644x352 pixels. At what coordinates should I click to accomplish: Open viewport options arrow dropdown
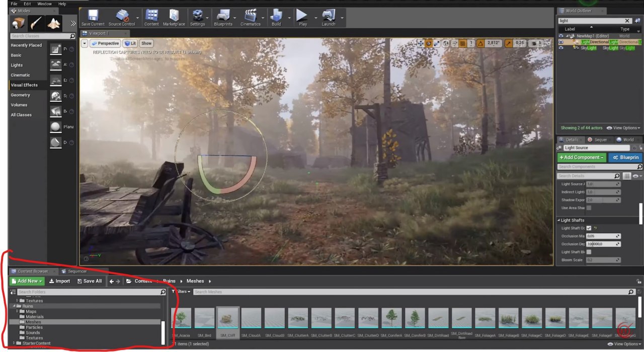point(85,43)
